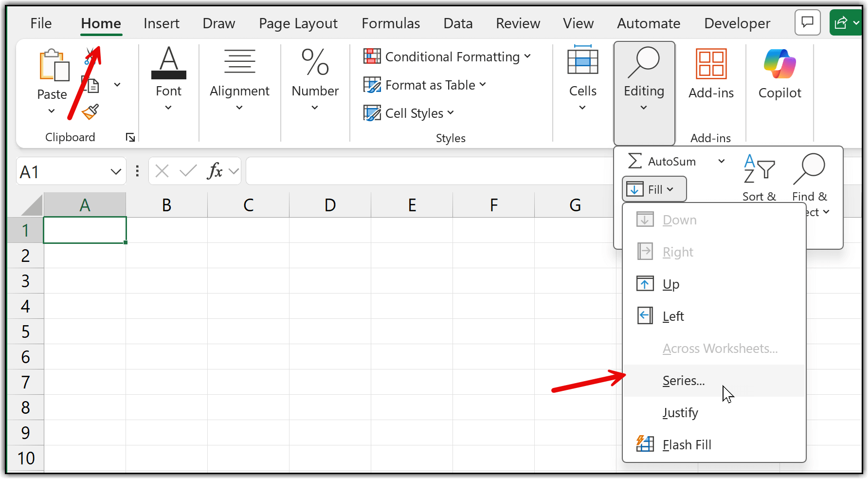This screenshot has height=479, width=868.
Task: Open the Page Layout tab
Action: point(298,23)
